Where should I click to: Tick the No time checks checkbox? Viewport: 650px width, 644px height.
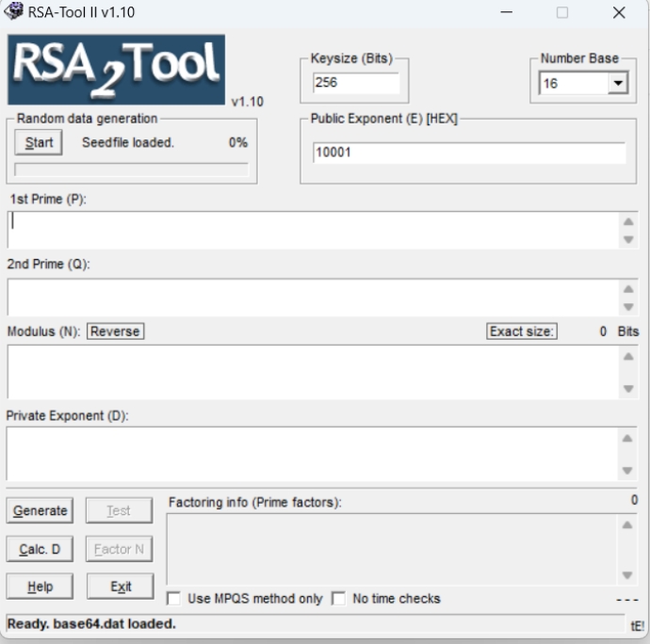(339, 599)
